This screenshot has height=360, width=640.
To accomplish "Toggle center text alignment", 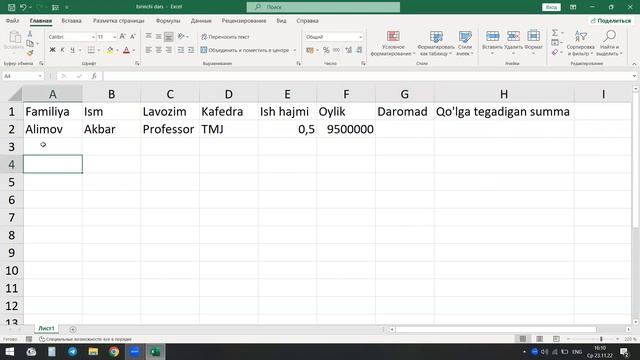I will tap(158, 50).
